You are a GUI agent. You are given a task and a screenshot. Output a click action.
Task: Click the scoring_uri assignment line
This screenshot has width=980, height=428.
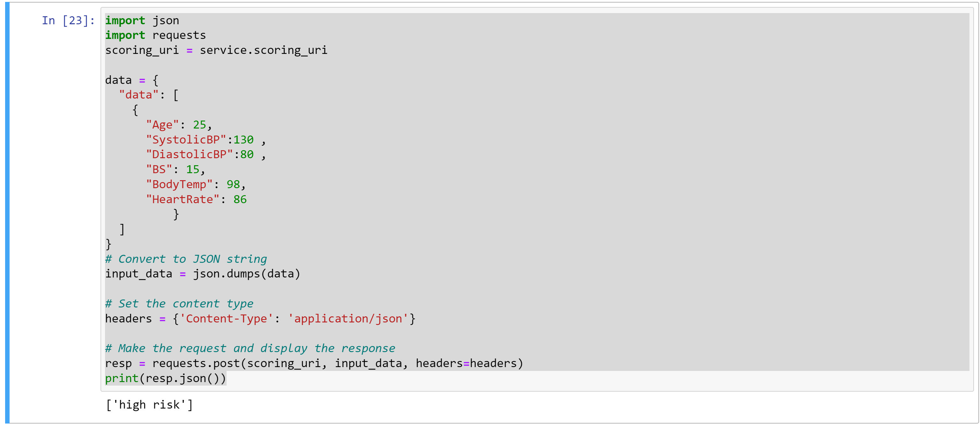coord(216,50)
